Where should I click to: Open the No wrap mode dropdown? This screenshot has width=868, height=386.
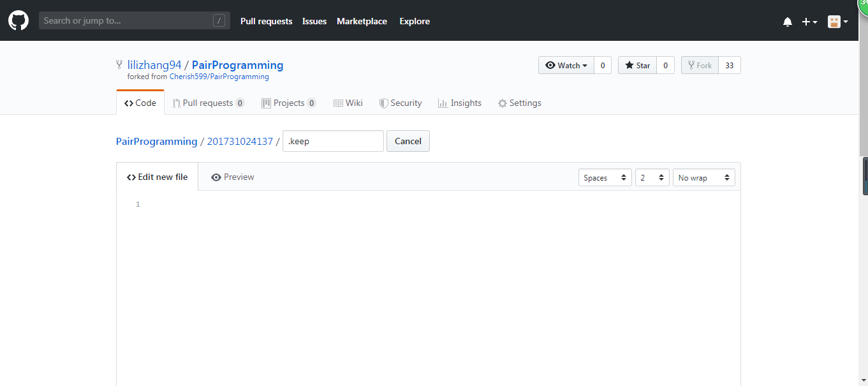704,177
